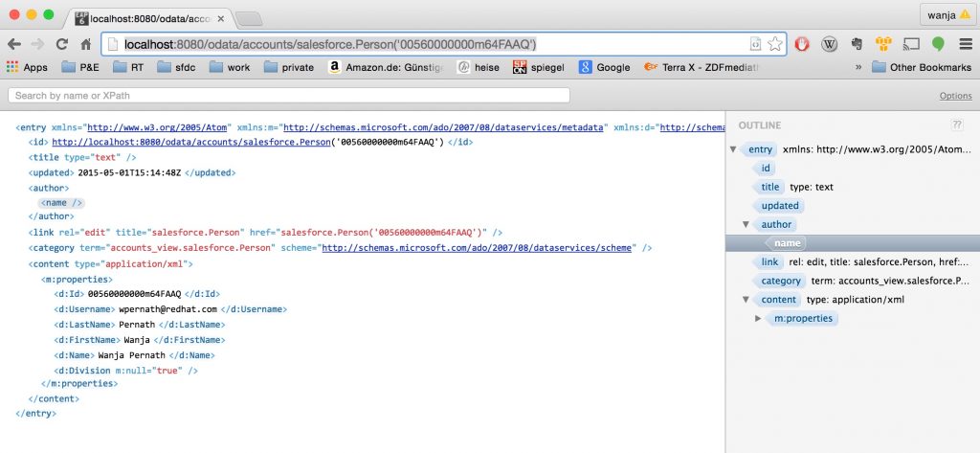Click the updated timestamp 2015-05-01T15:14:48Z
Image resolution: width=980 pixels, height=453 pixels.
129,172
